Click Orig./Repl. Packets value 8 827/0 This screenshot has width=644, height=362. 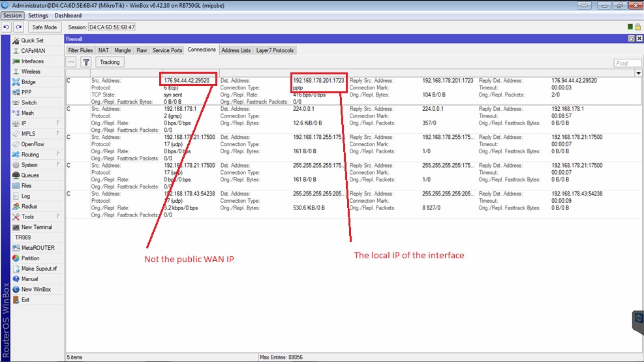click(431, 208)
